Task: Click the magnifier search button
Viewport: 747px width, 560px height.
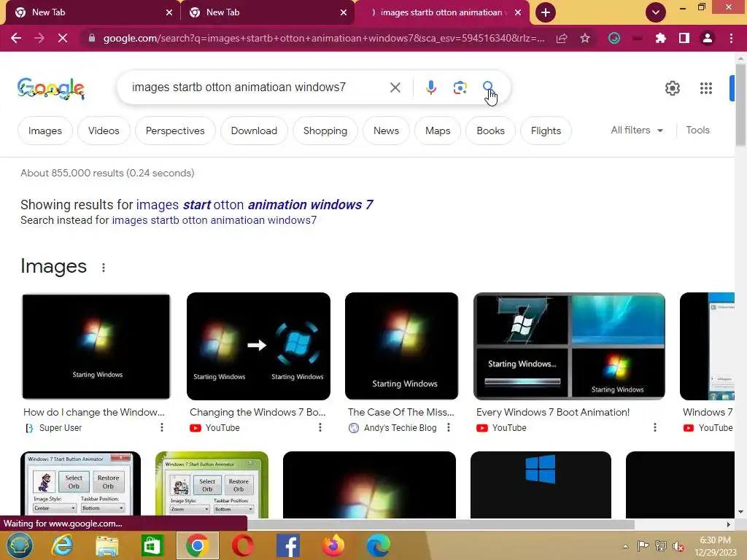Action: 488,87
